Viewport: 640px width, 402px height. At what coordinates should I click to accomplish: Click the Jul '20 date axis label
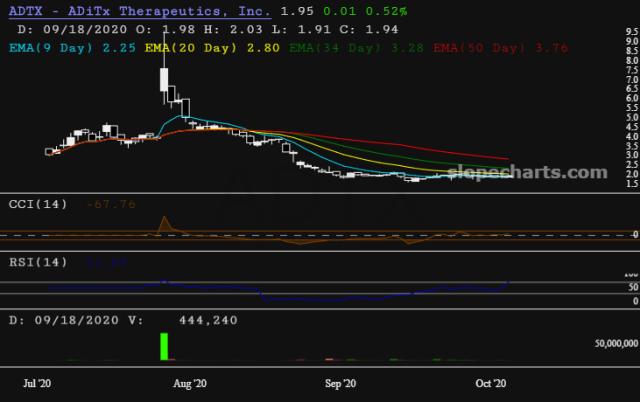[x=37, y=383]
